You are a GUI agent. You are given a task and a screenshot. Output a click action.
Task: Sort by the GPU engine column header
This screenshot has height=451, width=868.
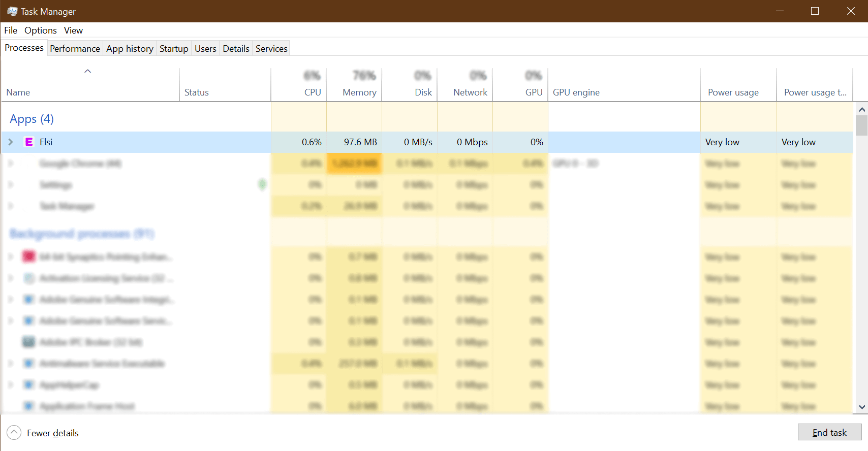click(x=624, y=85)
